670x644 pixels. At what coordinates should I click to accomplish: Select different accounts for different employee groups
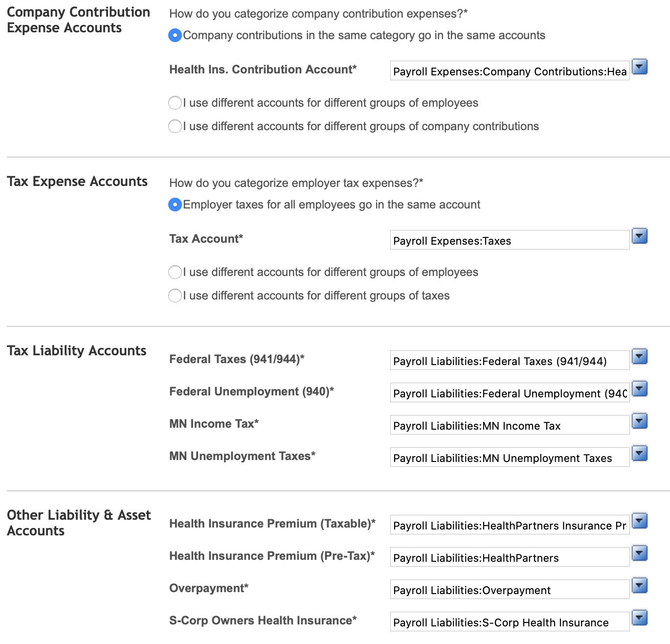click(x=175, y=103)
